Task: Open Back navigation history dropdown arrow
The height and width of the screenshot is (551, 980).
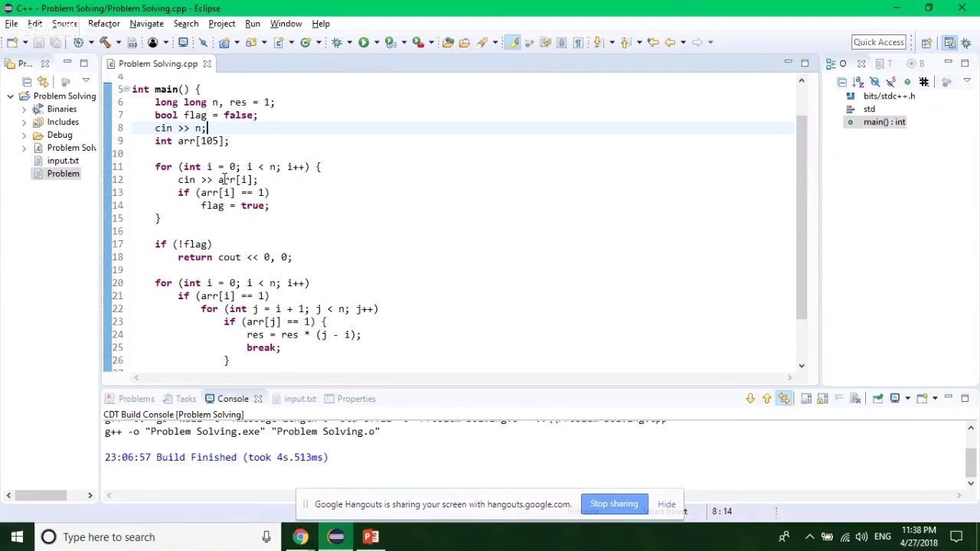Action: 683,43
